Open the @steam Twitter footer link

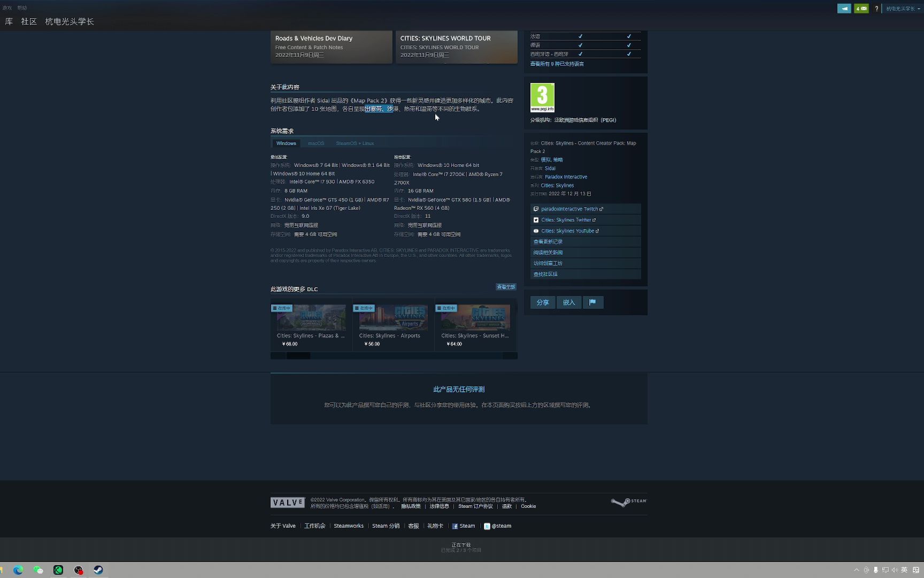pyautogui.click(x=498, y=526)
